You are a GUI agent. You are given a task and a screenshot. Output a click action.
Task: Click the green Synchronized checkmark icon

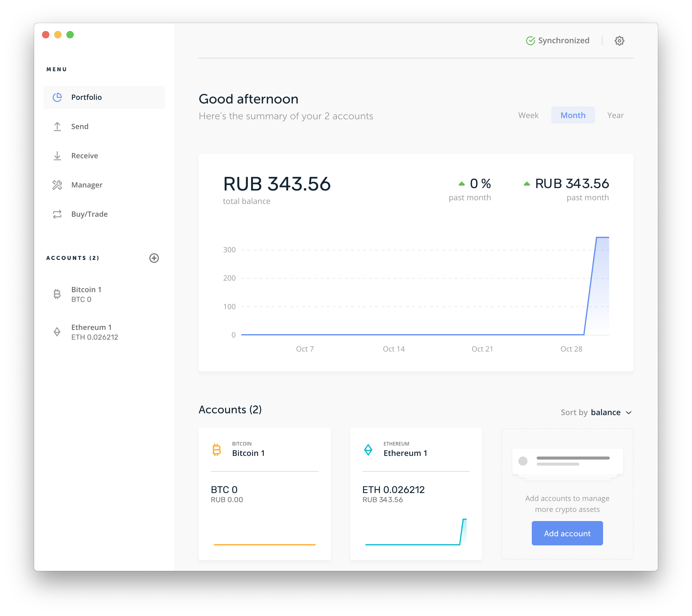tap(531, 40)
